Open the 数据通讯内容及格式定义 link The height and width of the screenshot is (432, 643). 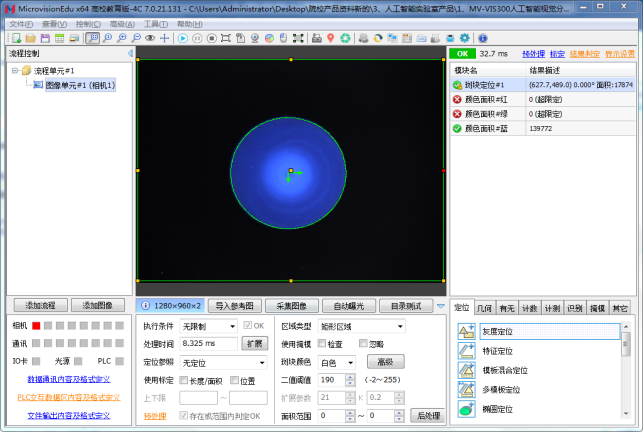coord(68,379)
